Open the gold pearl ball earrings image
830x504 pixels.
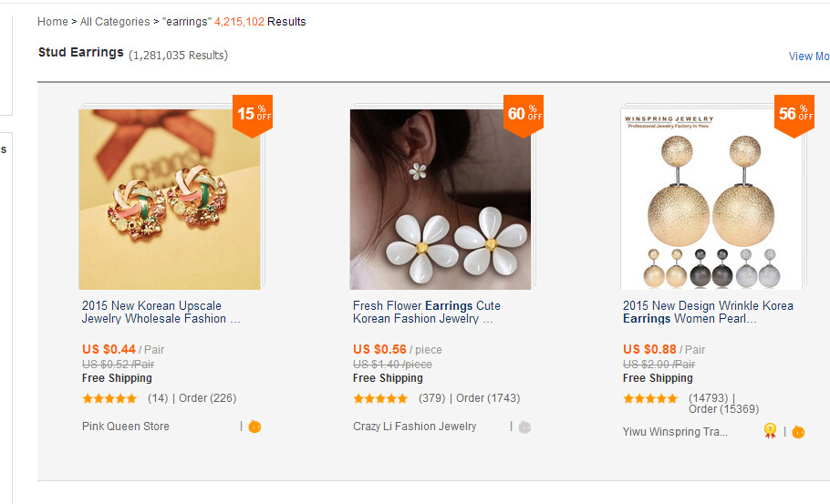711,199
